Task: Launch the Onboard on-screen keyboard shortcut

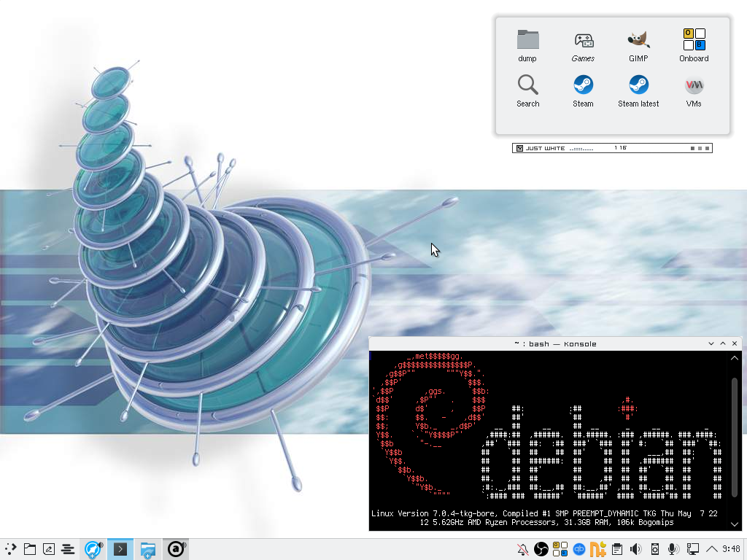Action: 694,46
